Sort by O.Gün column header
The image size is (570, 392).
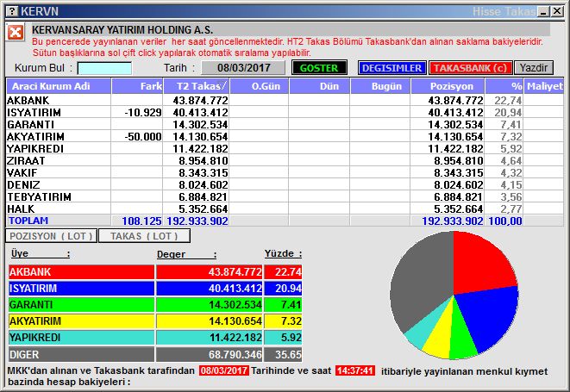pyautogui.click(x=260, y=86)
